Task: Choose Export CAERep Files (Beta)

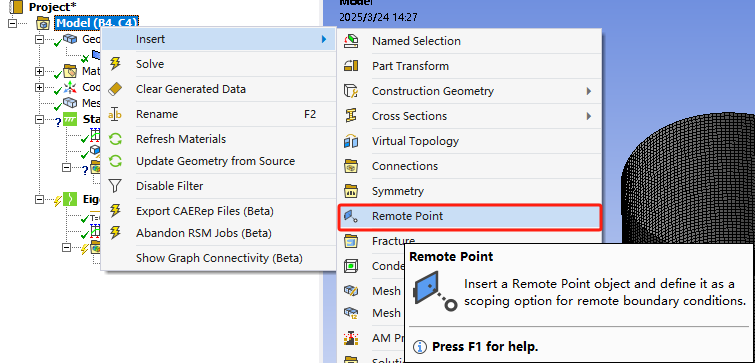Action: click(219, 211)
